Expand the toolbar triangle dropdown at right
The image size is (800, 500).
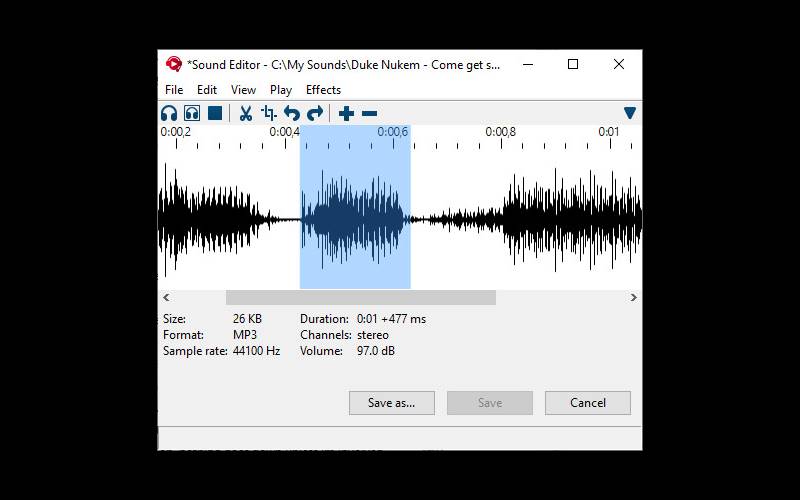tap(630, 113)
